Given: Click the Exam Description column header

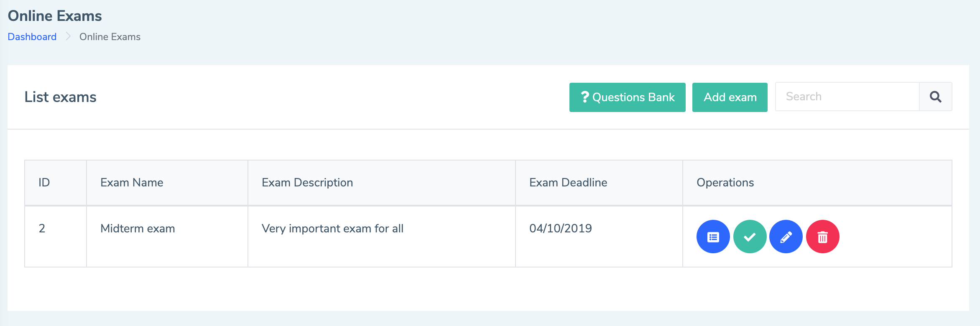Looking at the screenshot, I should point(307,183).
